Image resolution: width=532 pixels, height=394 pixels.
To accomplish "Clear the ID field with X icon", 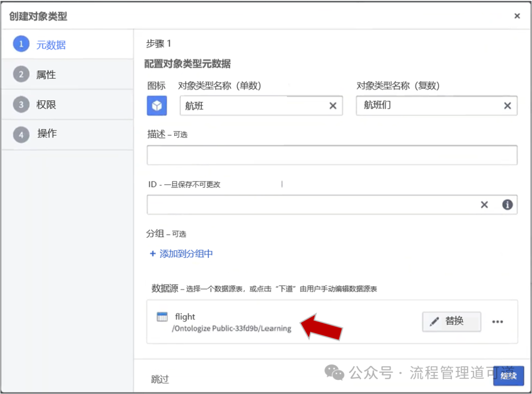I will click(x=484, y=205).
